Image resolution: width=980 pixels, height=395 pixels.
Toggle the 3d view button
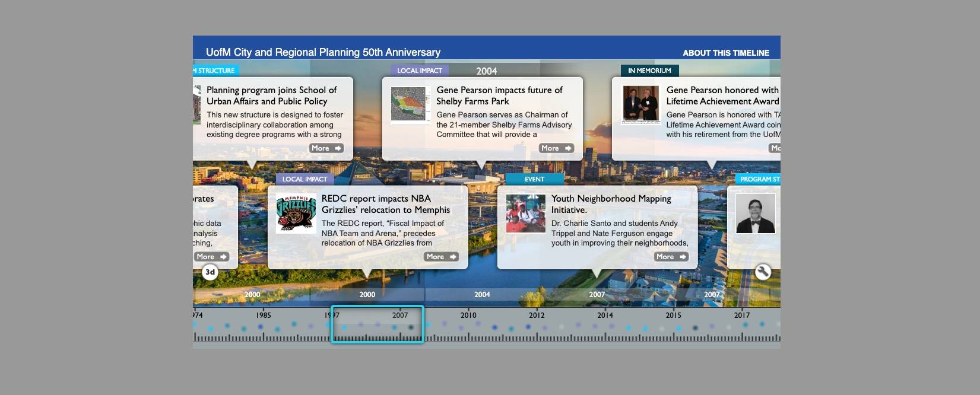[x=210, y=272]
